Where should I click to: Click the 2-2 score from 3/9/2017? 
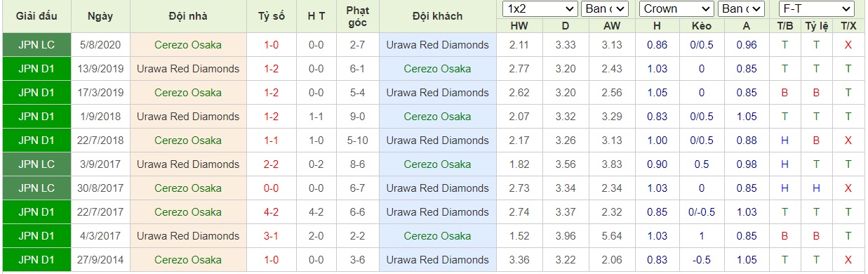[271, 164]
